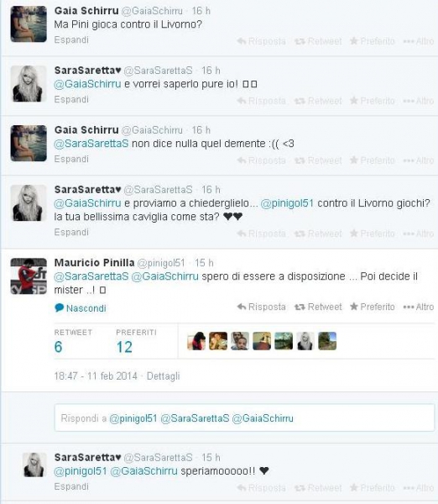This screenshot has height=504, width=438.
Task: Hide conversation with Nascondi
Action: [x=81, y=308]
